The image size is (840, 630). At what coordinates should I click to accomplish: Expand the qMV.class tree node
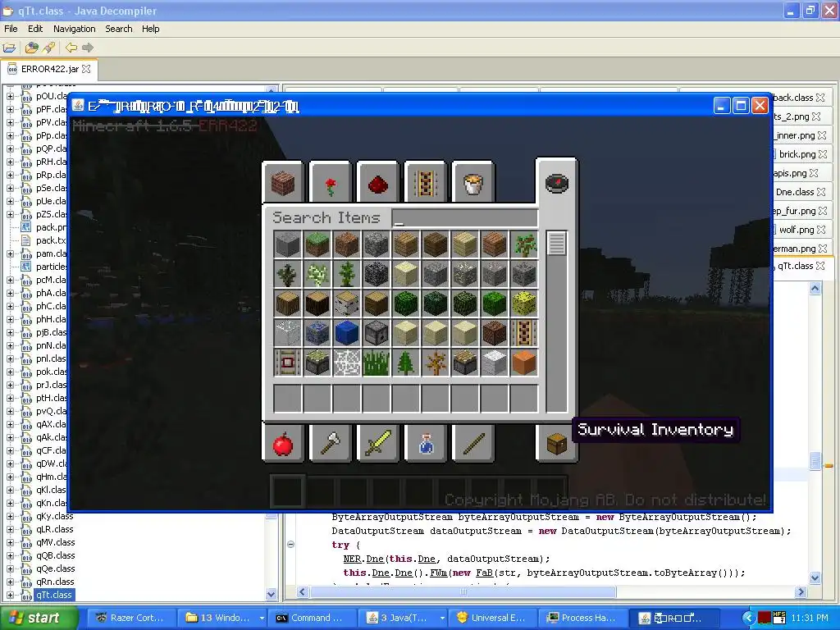coord(10,543)
